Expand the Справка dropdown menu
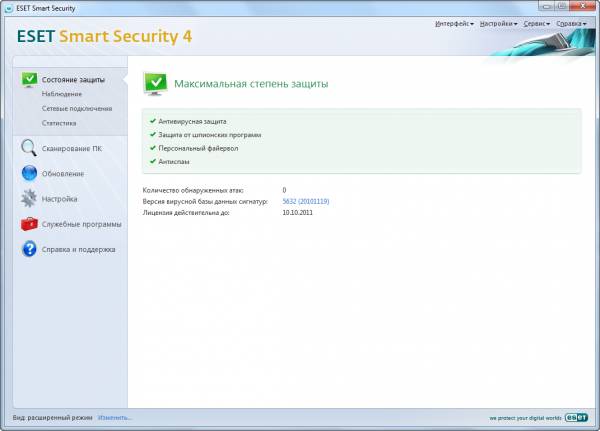Screen dimensions: 600x431 pos(571,24)
